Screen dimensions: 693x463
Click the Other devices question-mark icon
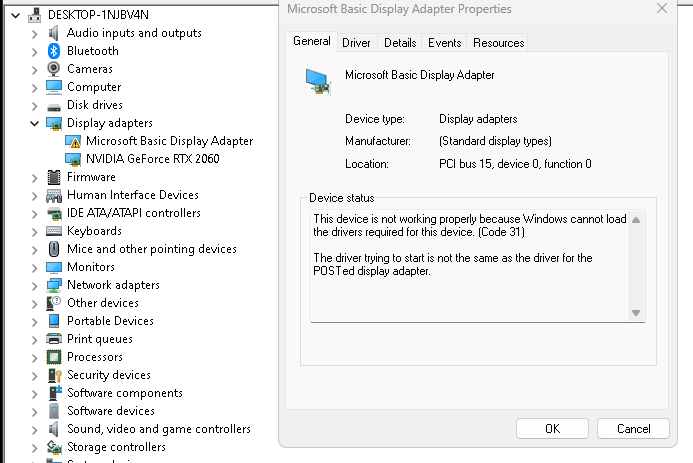[53, 303]
